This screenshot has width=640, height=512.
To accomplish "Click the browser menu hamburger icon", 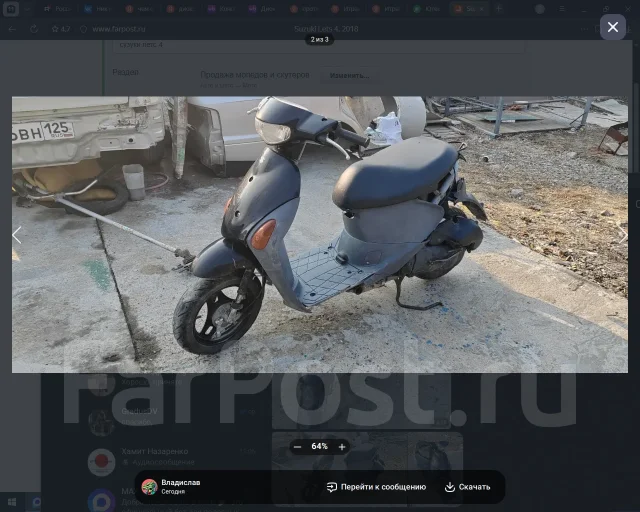I will (x=562, y=9).
